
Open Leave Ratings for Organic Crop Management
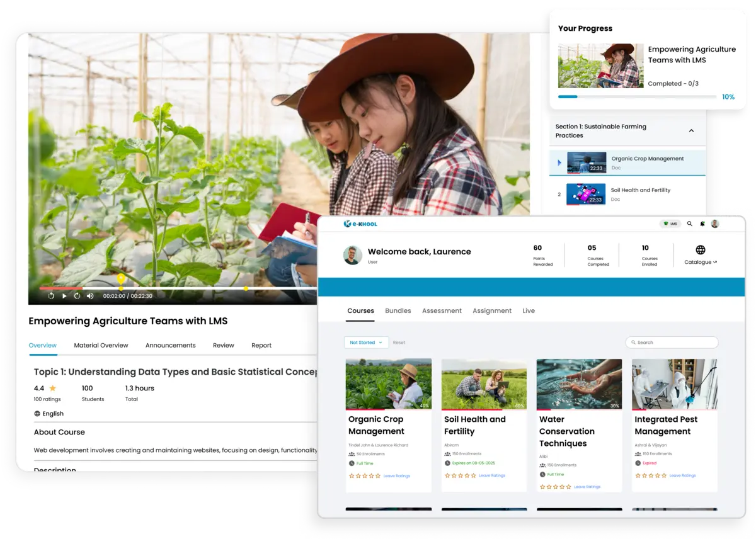tap(396, 476)
